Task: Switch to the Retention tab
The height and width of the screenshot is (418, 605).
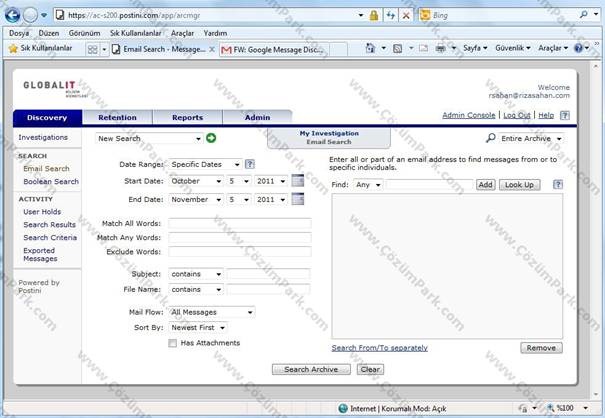Action: [x=117, y=118]
